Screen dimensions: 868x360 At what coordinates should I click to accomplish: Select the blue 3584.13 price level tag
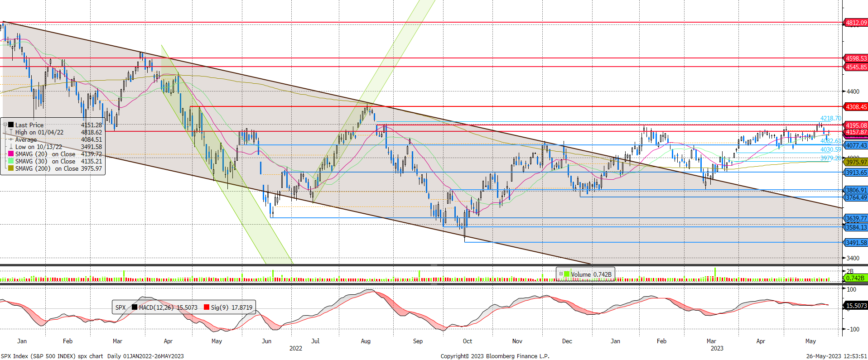855,227
